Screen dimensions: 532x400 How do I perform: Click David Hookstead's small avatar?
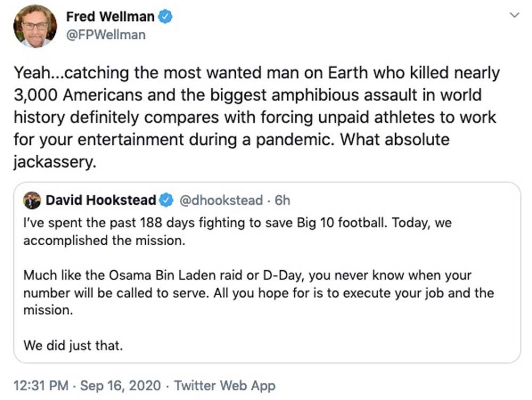32,200
